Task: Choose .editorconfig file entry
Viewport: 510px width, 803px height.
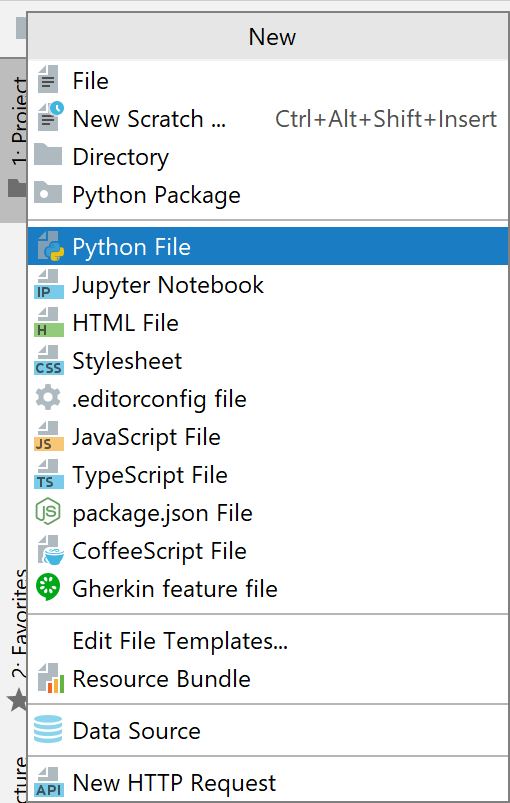Action: pyautogui.click(x=268, y=398)
